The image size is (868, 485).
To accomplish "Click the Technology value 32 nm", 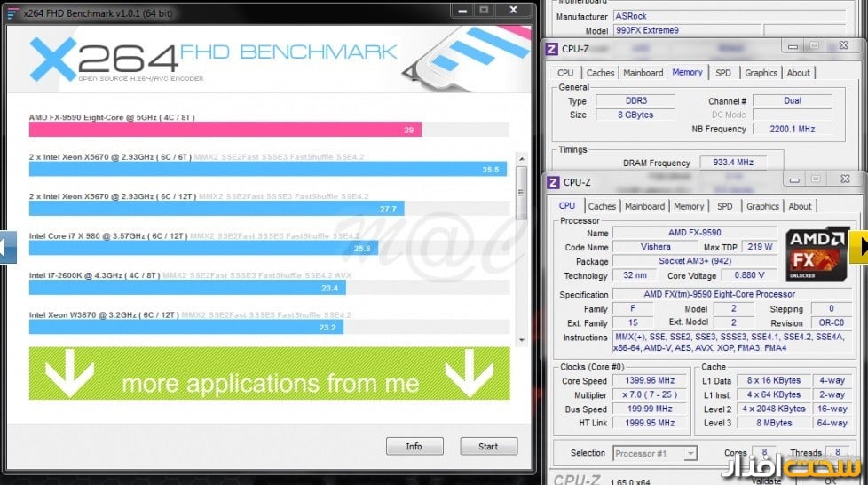I will coord(635,275).
